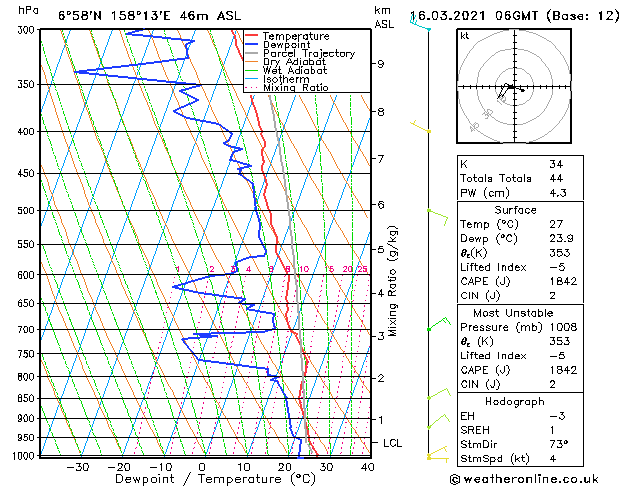Click the 'Wet Adiabat' legend entry
The width and height of the screenshot is (629, 486).
(x=295, y=71)
